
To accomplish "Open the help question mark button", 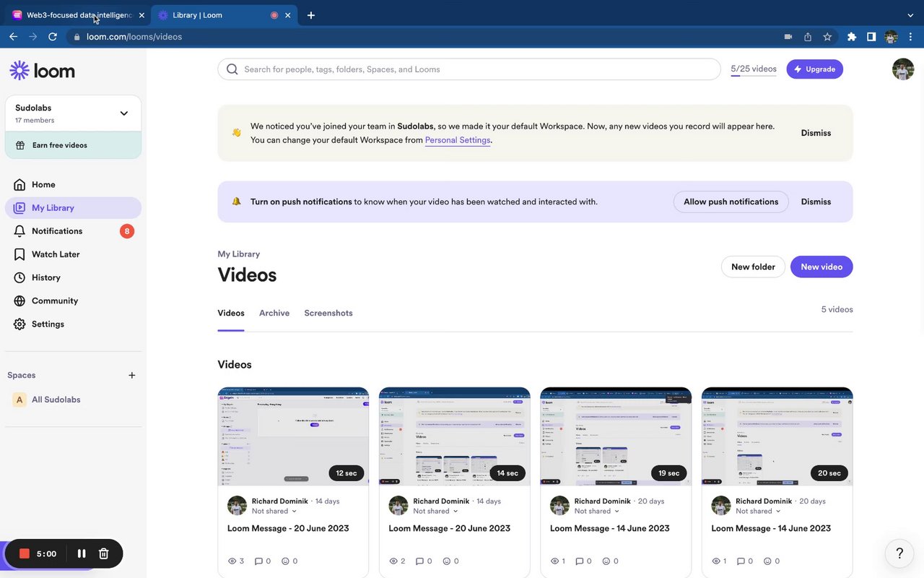I will pyautogui.click(x=899, y=553).
